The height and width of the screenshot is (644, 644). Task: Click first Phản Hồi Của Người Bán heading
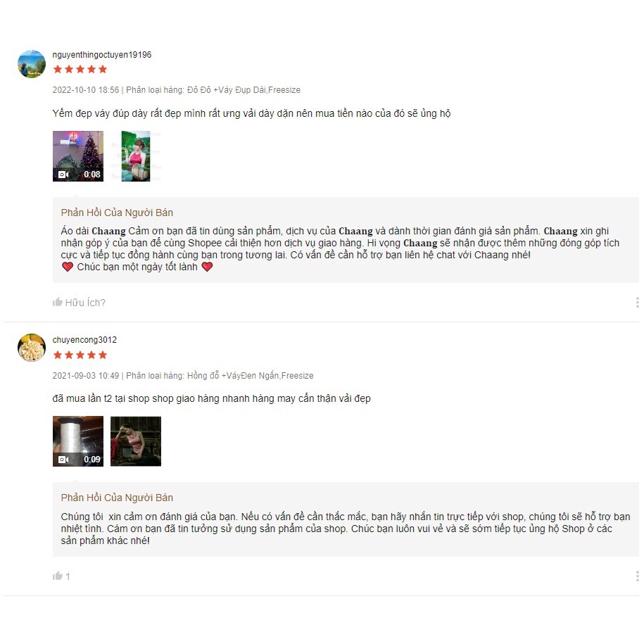pyautogui.click(x=117, y=213)
